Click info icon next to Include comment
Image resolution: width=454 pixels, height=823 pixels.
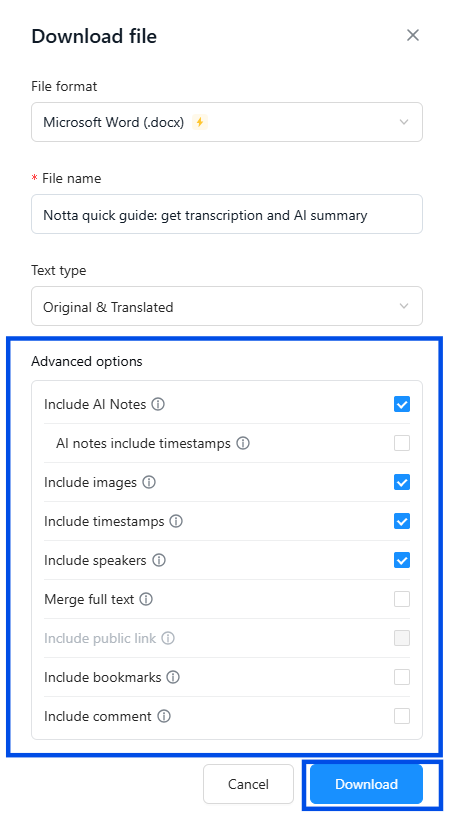[164, 716]
